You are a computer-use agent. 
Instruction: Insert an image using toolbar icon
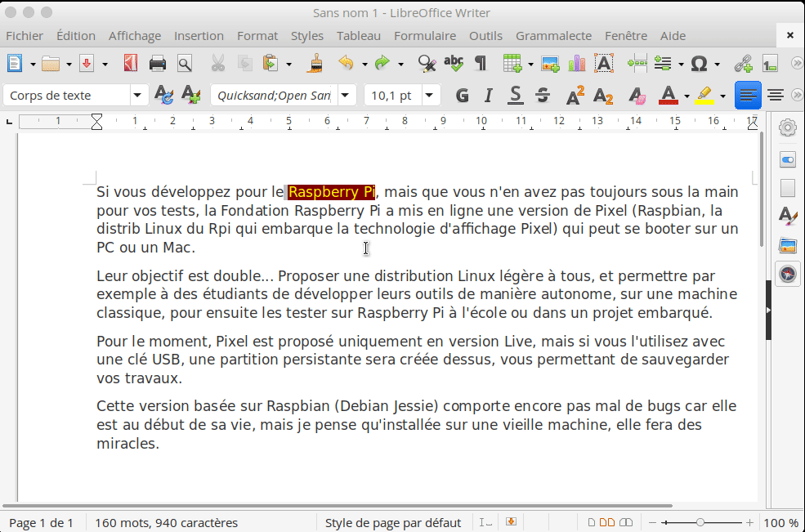click(x=550, y=64)
